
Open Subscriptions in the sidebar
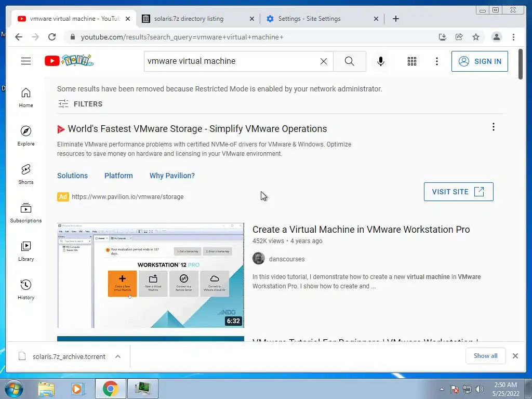point(26,212)
